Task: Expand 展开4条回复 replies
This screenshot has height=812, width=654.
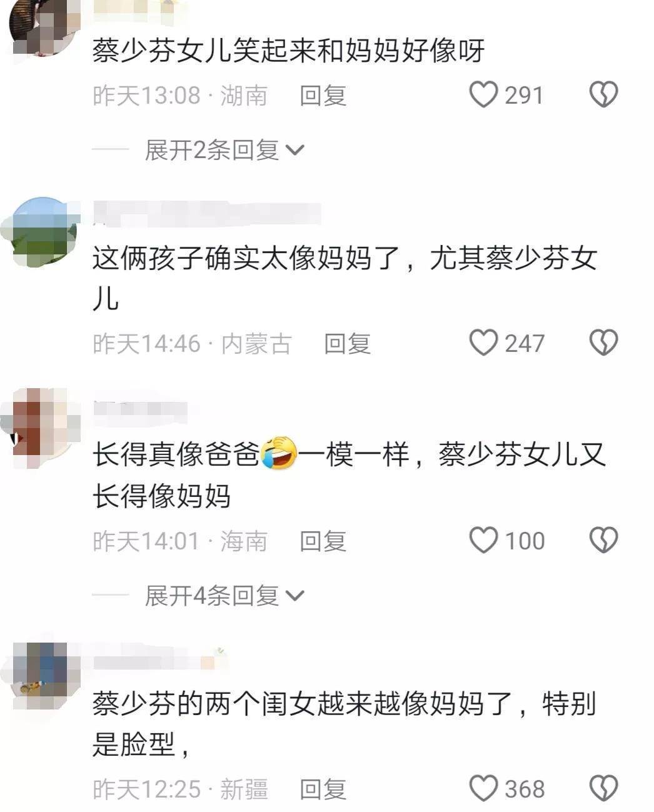Action: coord(224,596)
